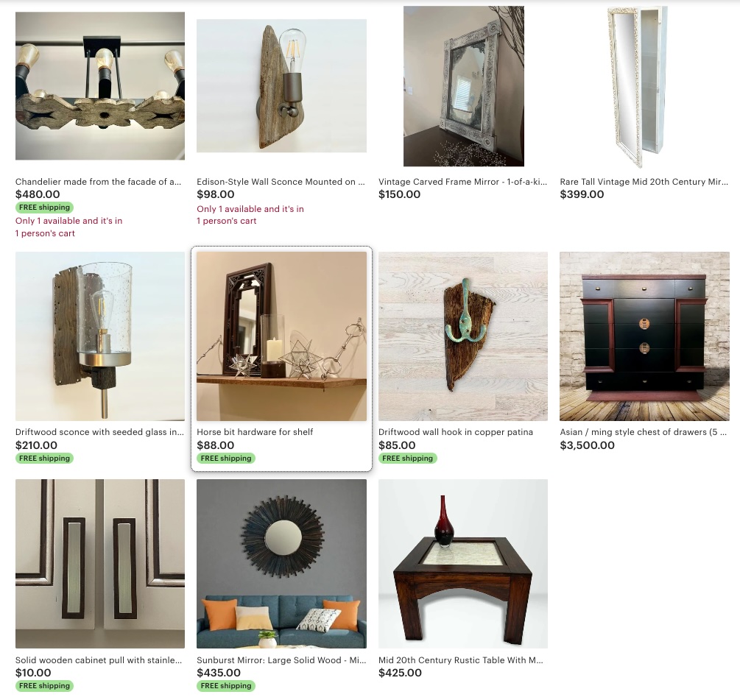The image size is (740, 700).
Task: Click the $435.00 Sunburst Mirror price
Action: tap(219, 673)
